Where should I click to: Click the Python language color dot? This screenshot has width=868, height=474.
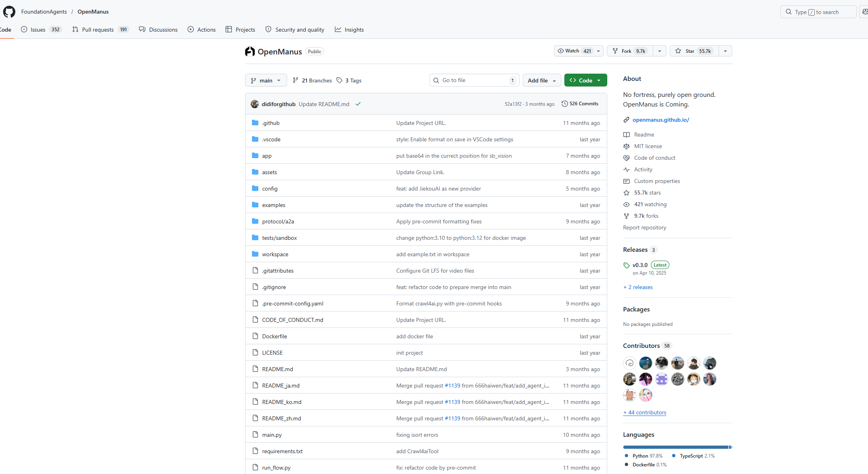pyautogui.click(x=626, y=456)
